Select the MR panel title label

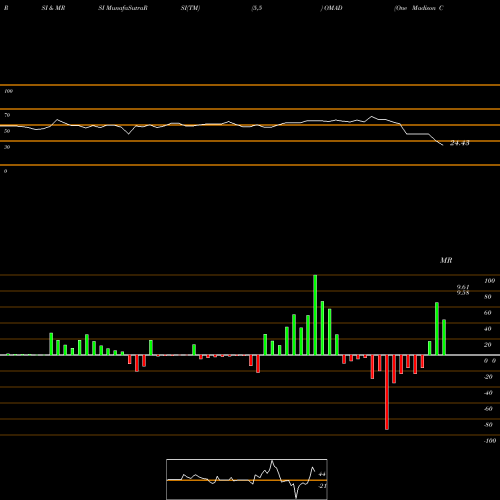(446, 260)
